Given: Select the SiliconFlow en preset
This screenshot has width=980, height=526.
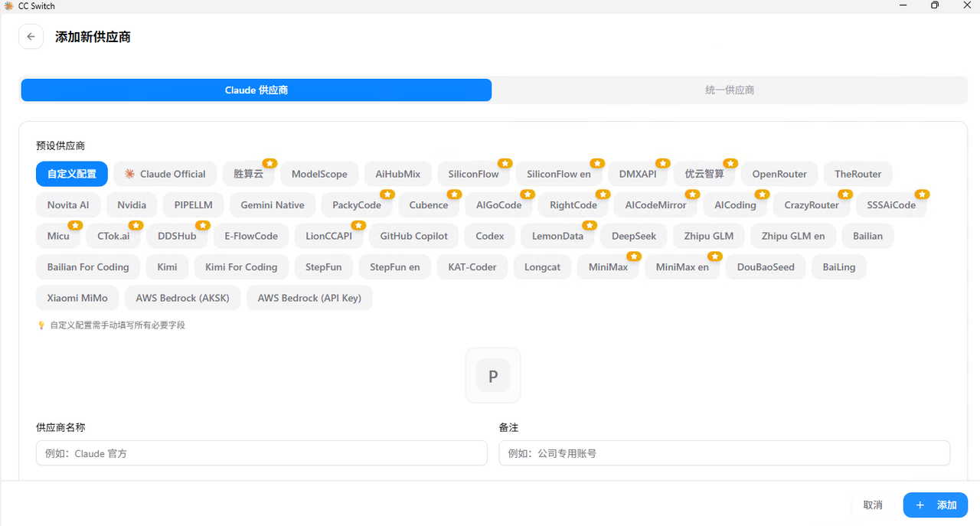Looking at the screenshot, I should [x=559, y=174].
